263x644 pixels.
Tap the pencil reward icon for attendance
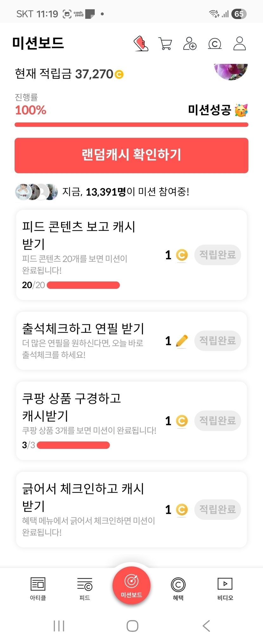coord(182,341)
